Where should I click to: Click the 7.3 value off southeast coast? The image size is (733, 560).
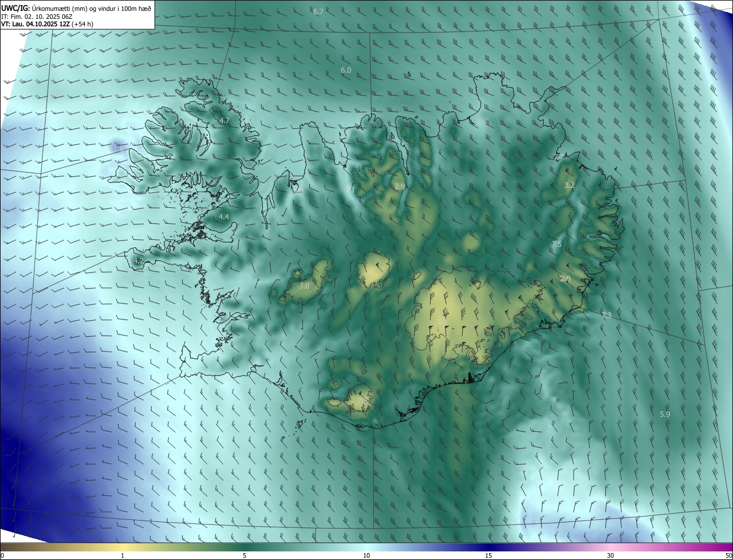pos(606,316)
